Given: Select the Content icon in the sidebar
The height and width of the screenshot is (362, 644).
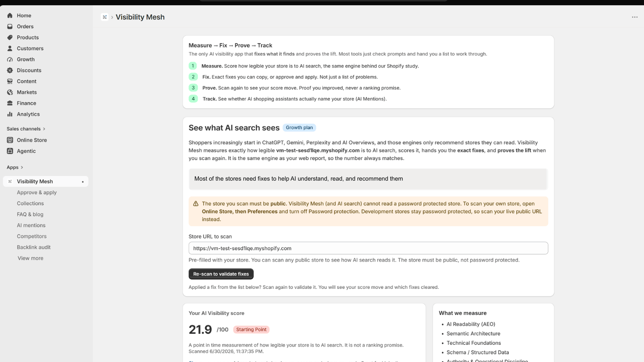Looking at the screenshot, I should 10,81.
